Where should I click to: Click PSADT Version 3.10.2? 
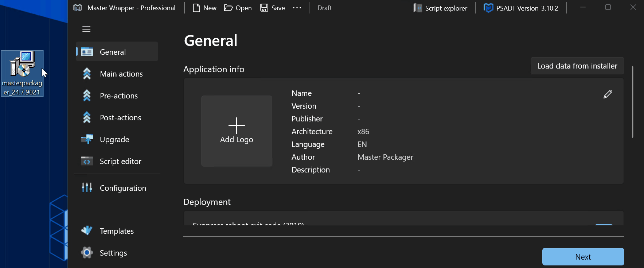coord(521,8)
